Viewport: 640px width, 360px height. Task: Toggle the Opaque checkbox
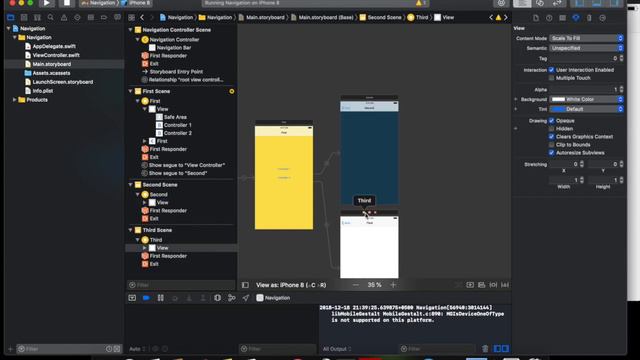551,120
